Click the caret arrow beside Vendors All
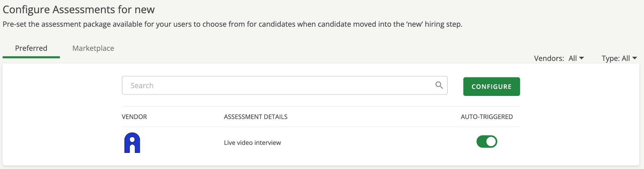Image resolution: width=644 pixels, height=169 pixels. pos(582,58)
